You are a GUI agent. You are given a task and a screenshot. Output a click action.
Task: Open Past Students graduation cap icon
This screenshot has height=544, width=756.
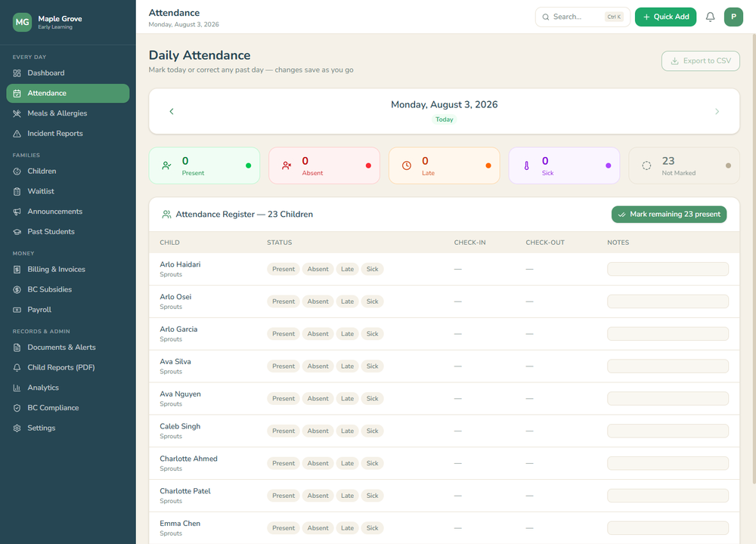click(x=17, y=232)
